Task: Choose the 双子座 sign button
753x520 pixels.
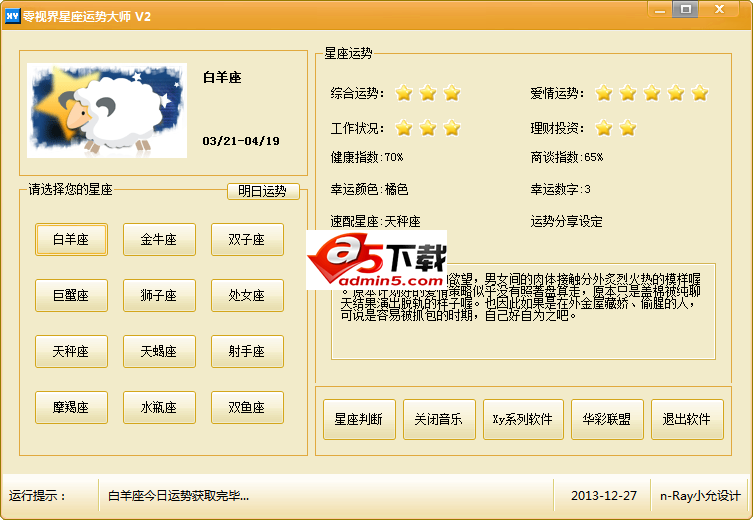Action: (x=247, y=239)
